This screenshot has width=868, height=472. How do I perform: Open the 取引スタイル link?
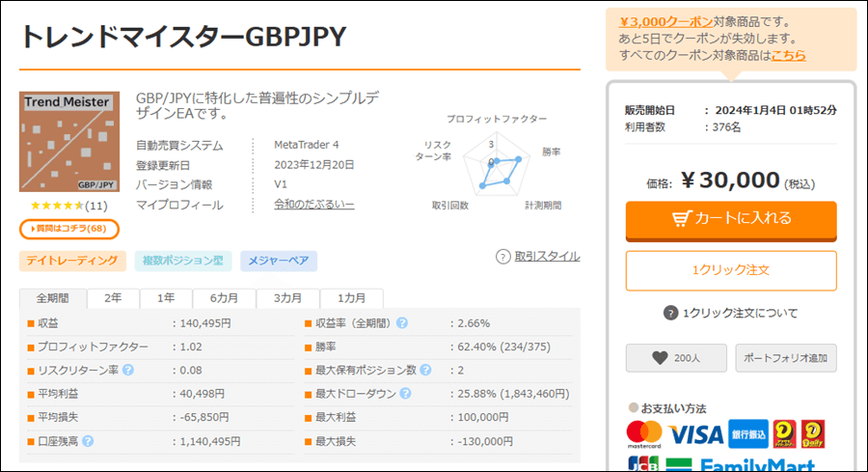[x=547, y=257]
